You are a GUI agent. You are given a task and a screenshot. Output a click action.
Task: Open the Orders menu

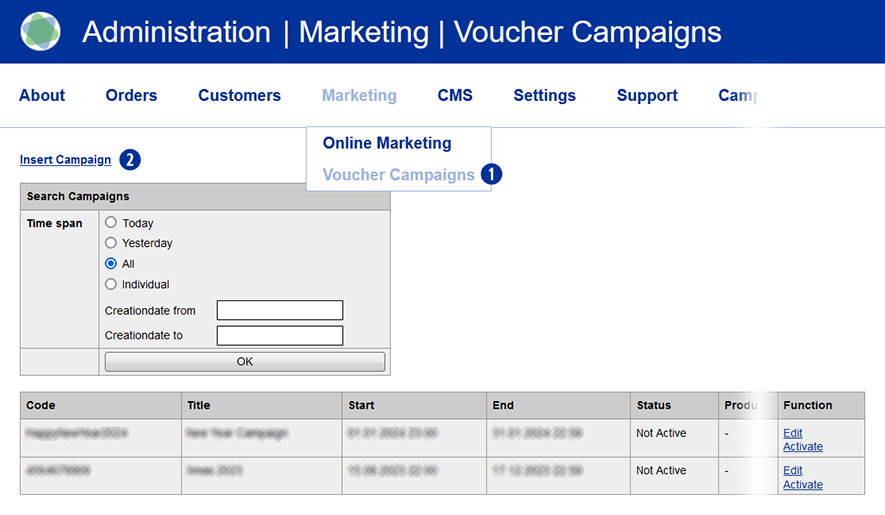pos(131,96)
